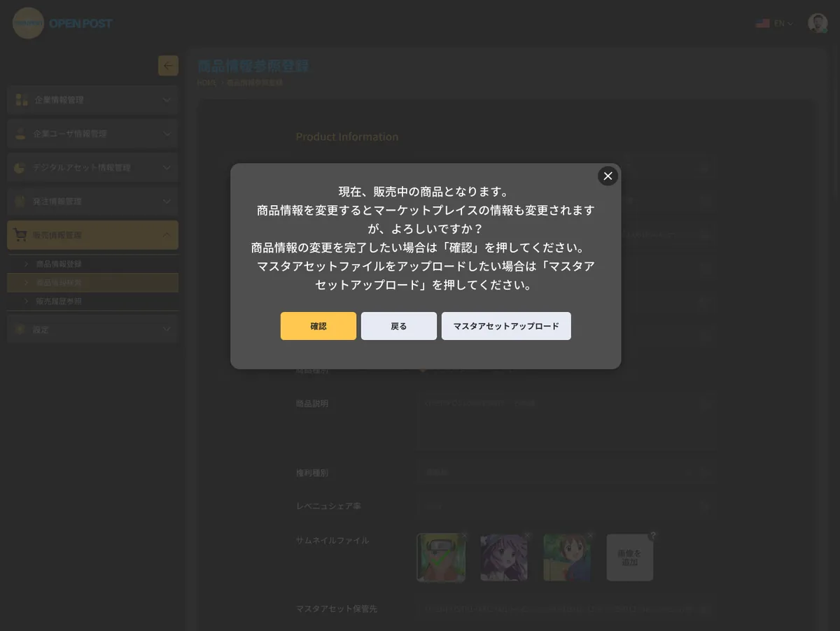Click the マスタアセット保管先 field
Image resolution: width=840 pixels, height=631 pixels.
(568, 609)
